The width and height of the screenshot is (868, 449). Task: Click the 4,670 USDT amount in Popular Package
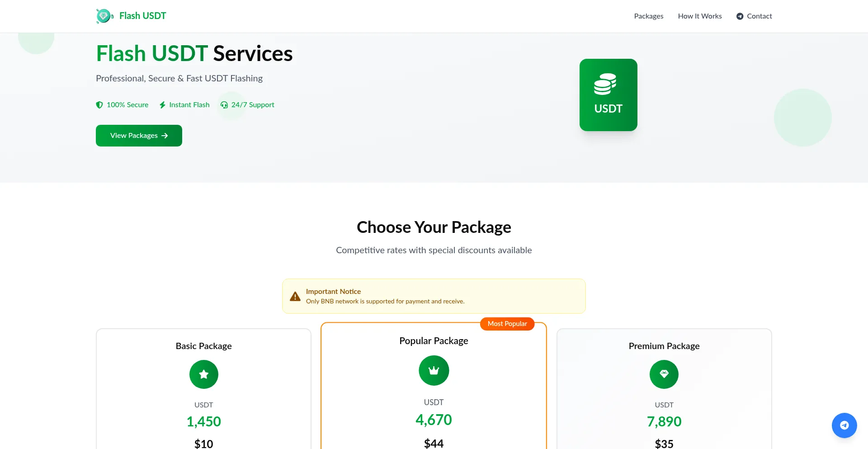click(434, 420)
